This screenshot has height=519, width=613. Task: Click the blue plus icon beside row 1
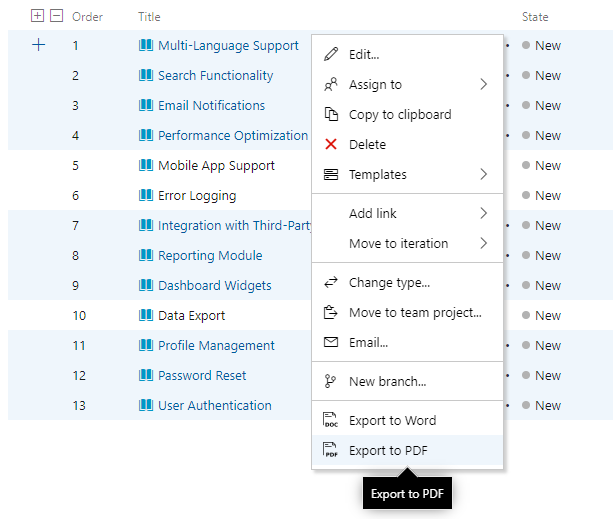[x=39, y=45]
